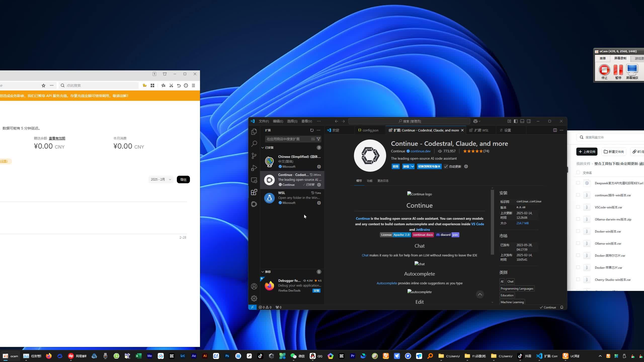This screenshot has width=644, height=362.
Task: Check Docker-win版本.rar file checkbox
Action: point(578,231)
